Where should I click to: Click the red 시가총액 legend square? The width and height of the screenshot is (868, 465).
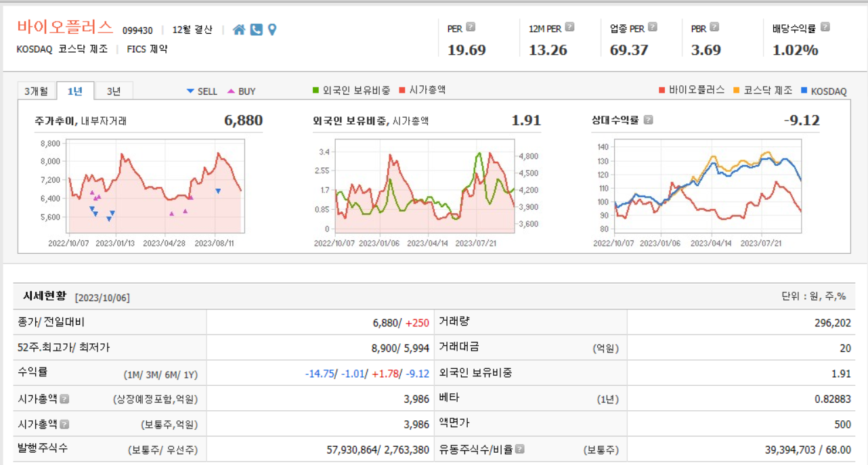(402, 91)
